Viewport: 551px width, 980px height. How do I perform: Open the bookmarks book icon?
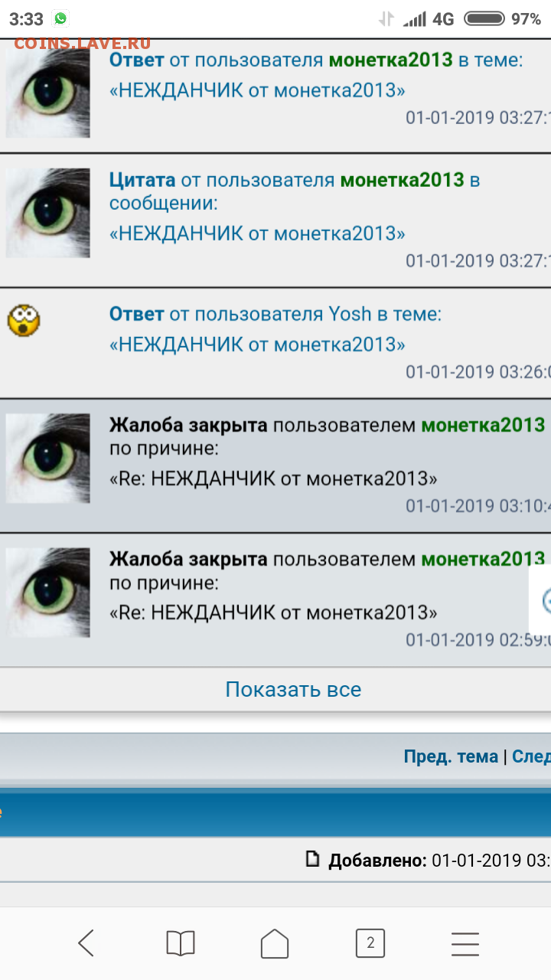click(181, 943)
